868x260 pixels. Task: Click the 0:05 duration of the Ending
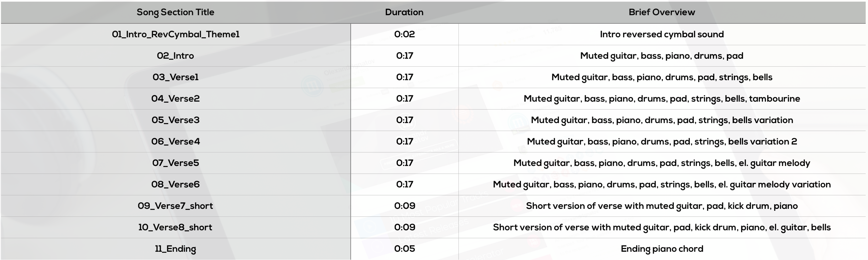coord(404,249)
